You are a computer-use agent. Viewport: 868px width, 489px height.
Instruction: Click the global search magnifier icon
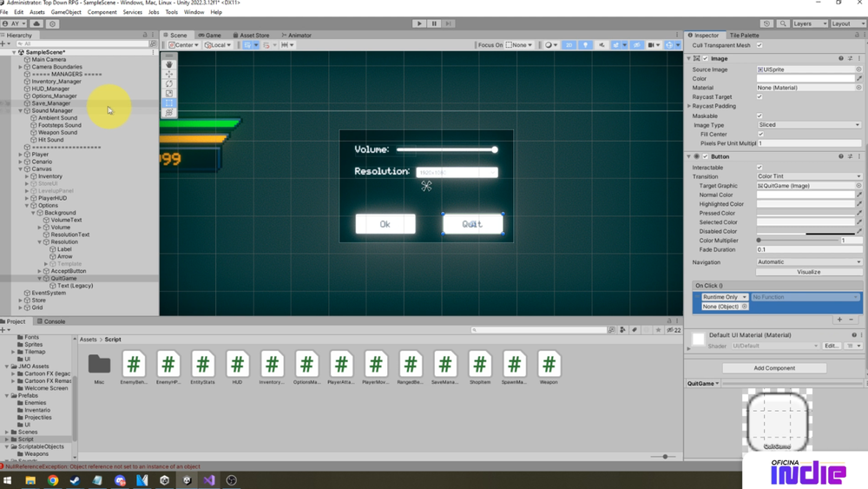point(783,23)
